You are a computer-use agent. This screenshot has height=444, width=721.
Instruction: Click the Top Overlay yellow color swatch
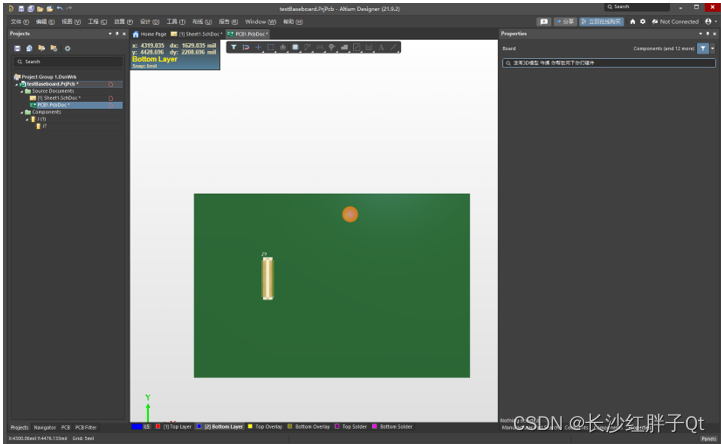250,427
